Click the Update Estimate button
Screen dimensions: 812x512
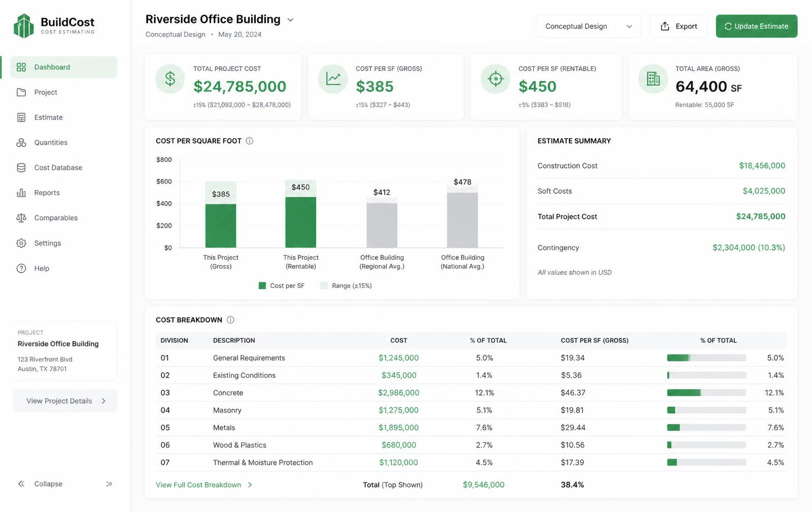[757, 26]
